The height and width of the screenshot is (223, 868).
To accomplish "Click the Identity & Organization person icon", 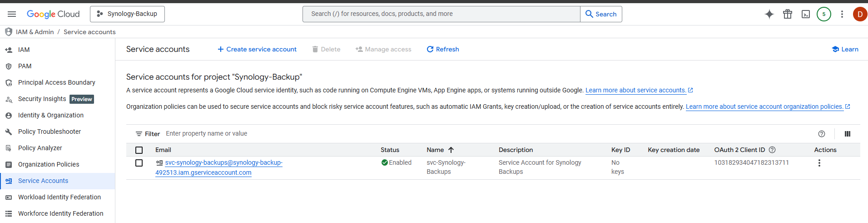I will tap(9, 116).
